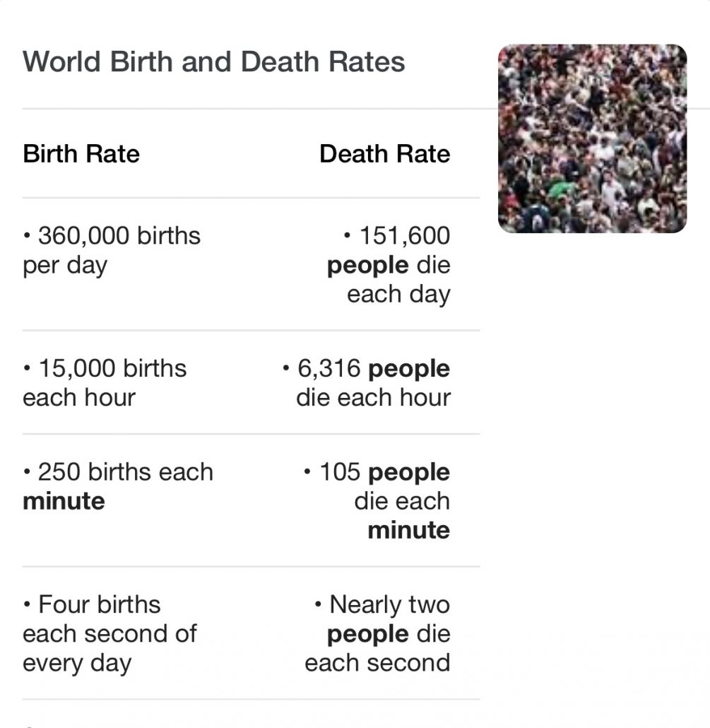The image size is (710, 728).
Task: Click Nearly two people die each second
Action: click(377, 634)
